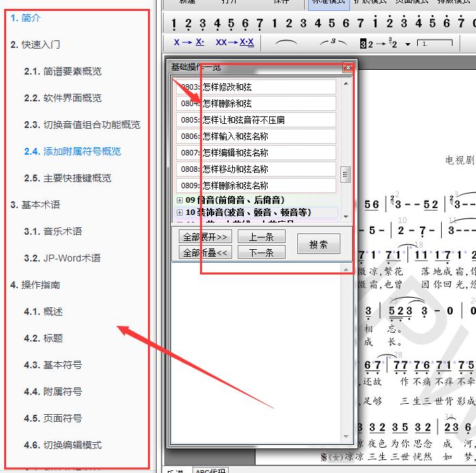Viewport: 476px width, 473px height.
Task: Insert low-octave note 3 with dot below
Action: (x=203, y=24)
